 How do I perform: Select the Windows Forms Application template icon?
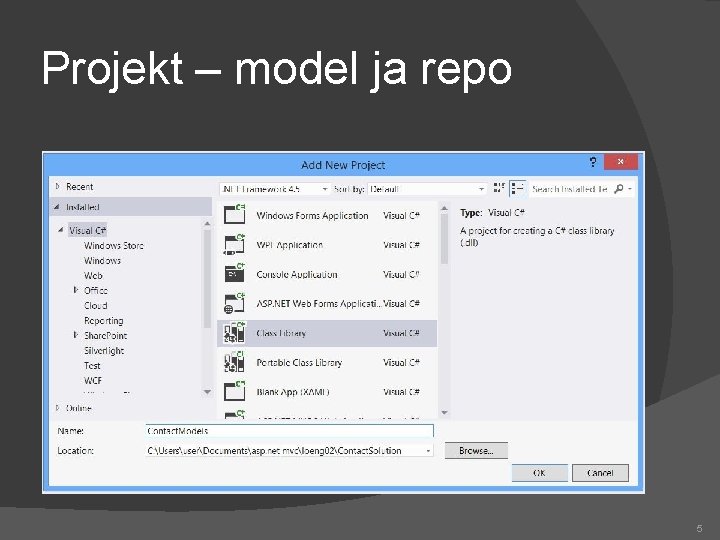[x=234, y=214]
